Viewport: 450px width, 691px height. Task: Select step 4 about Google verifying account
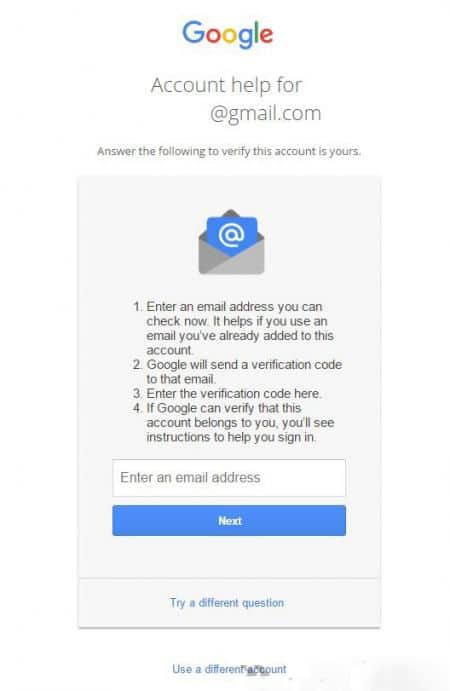[x=234, y=423]
